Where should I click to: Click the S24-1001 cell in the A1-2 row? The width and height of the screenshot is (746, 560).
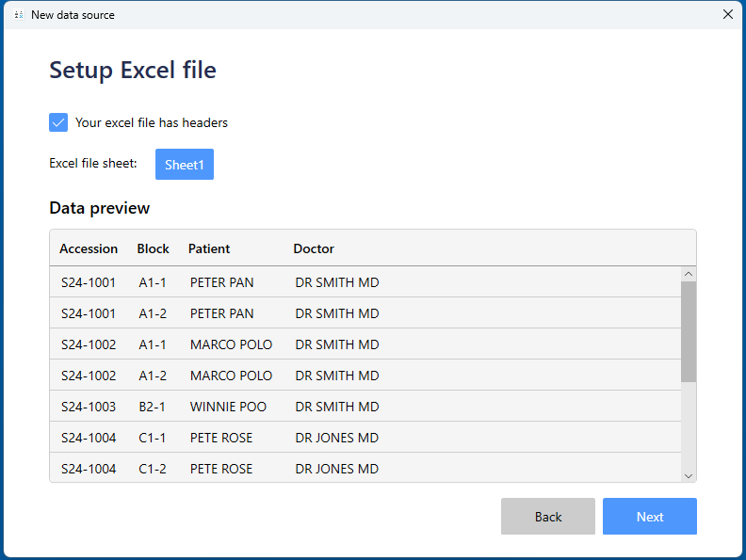pyautogui.click(x=89, y=313)
